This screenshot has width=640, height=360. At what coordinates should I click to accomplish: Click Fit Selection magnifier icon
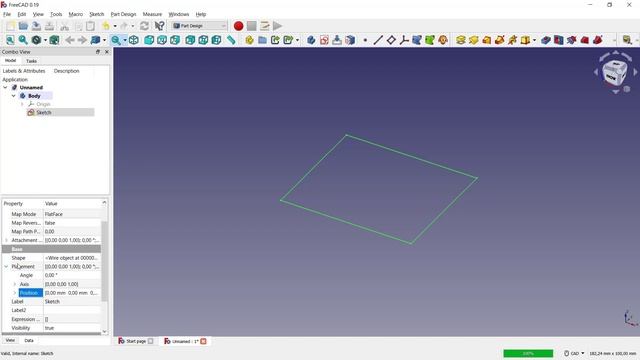[23, 40]
